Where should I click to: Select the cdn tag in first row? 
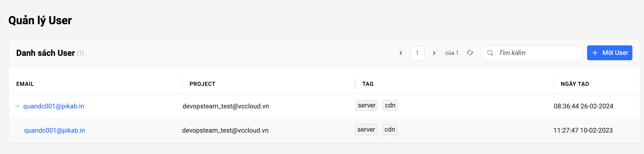pyautogui.click(x=390, y=105)
